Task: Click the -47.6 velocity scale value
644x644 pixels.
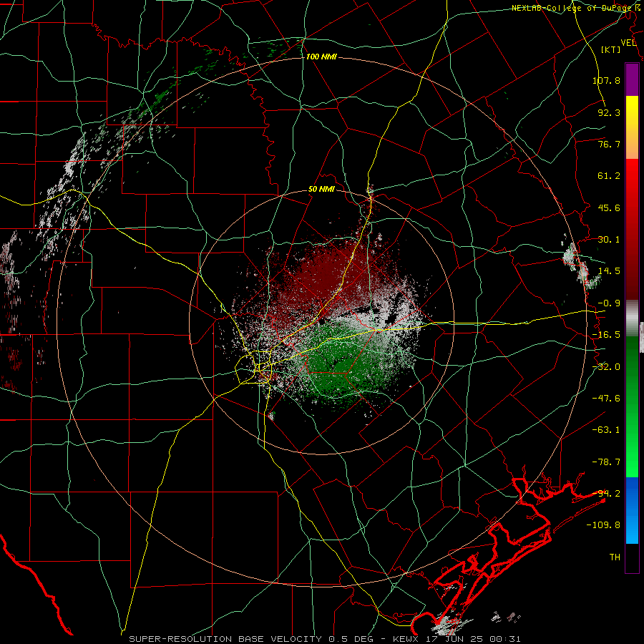Action: coord(606,399)
